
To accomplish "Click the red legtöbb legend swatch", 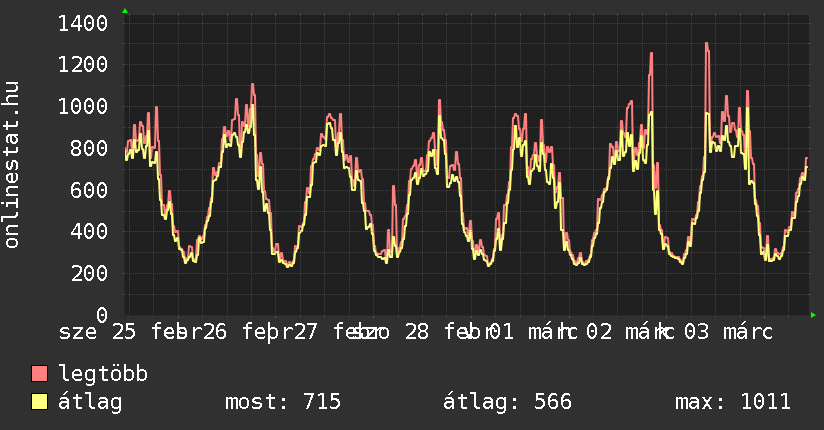I will 40,374.
